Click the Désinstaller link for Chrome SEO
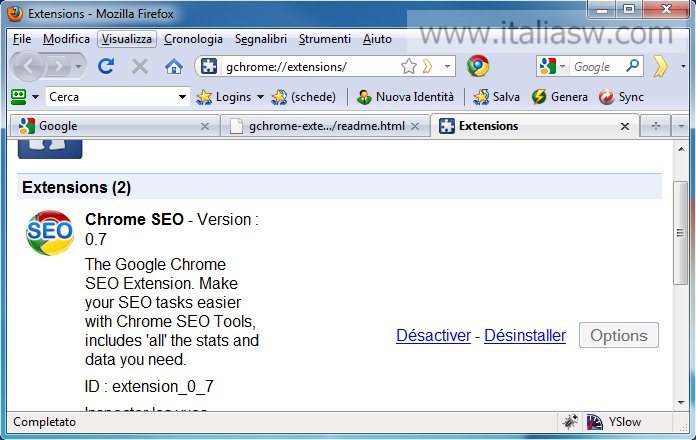 525,336
